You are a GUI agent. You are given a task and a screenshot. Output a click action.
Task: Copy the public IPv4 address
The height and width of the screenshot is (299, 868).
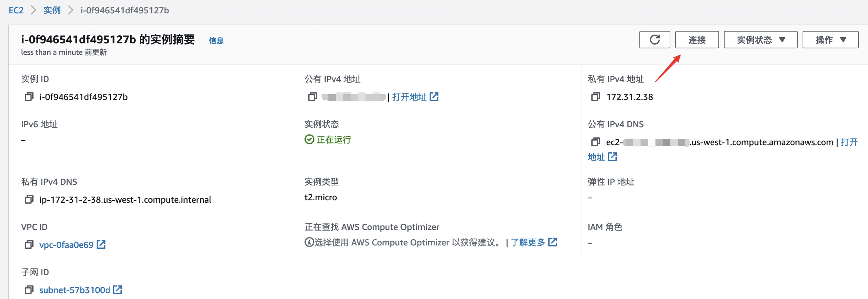pyautogui.click(x=312, y=97)
